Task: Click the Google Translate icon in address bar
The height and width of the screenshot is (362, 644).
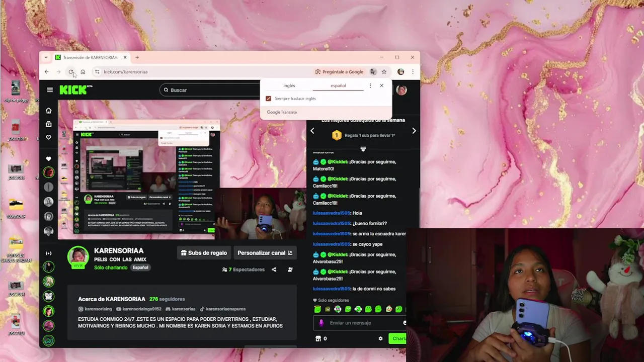Action: (x=373, y=72)
